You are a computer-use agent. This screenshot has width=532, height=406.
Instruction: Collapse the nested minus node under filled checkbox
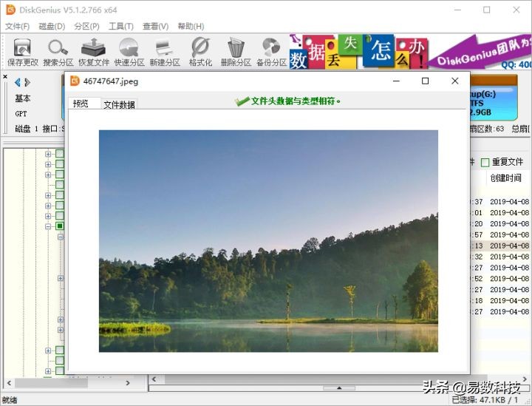(x=61, y=237)
